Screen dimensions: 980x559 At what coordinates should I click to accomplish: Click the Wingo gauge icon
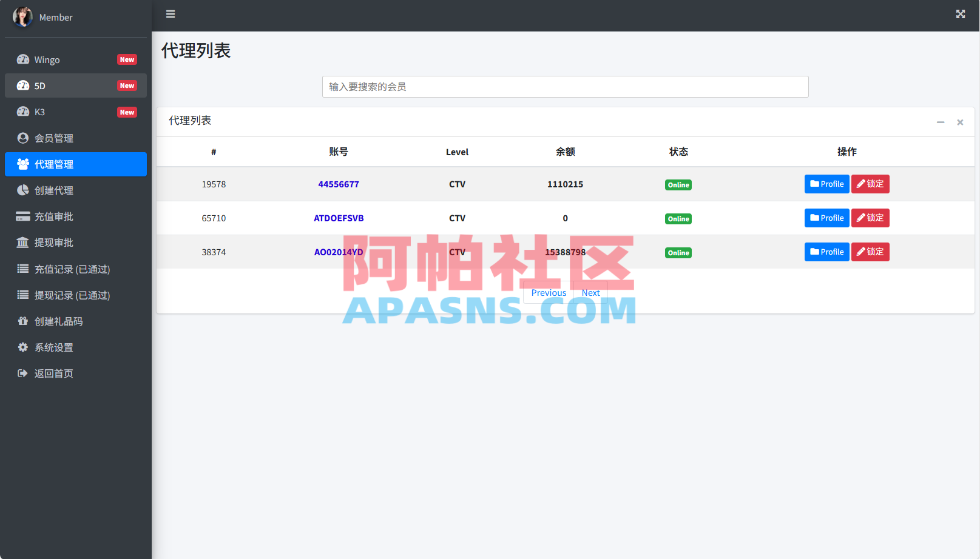point(23,59)
